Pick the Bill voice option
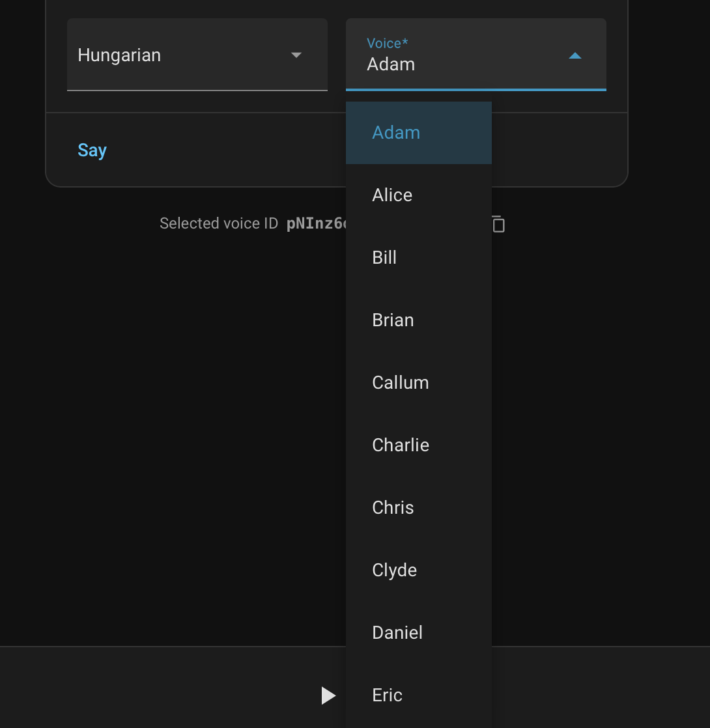Image resolution: width=710 pixels, height=728 pixels. (x=384, y=258)
